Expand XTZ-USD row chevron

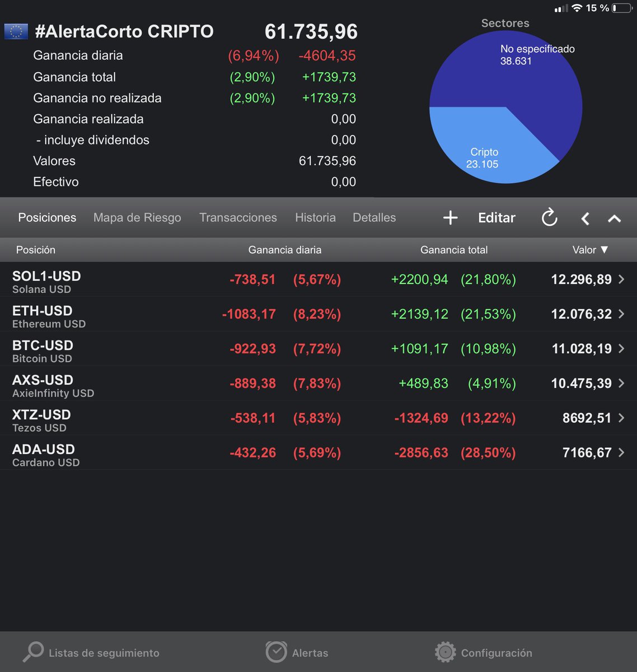tap(621, 418)
